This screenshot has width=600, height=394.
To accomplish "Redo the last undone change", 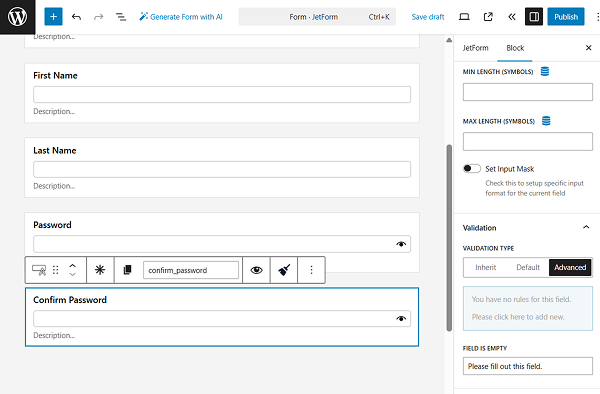I will 99,17.
